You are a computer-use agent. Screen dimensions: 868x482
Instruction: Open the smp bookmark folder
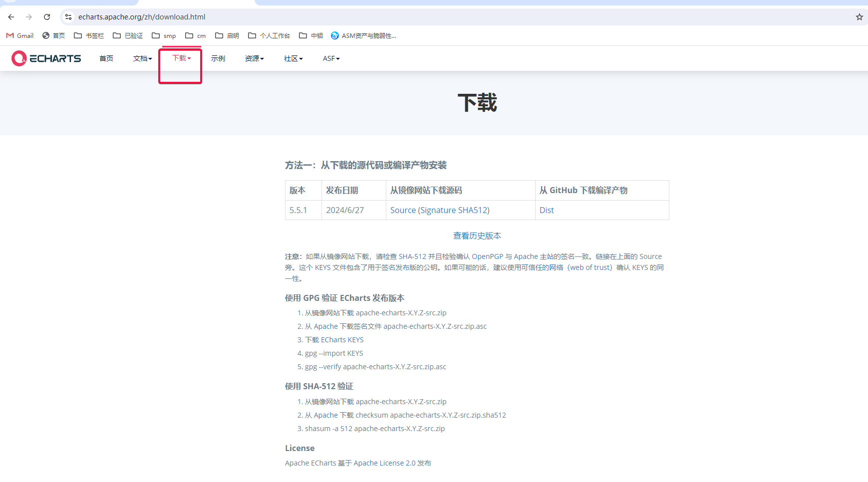[x=164, y=35]
